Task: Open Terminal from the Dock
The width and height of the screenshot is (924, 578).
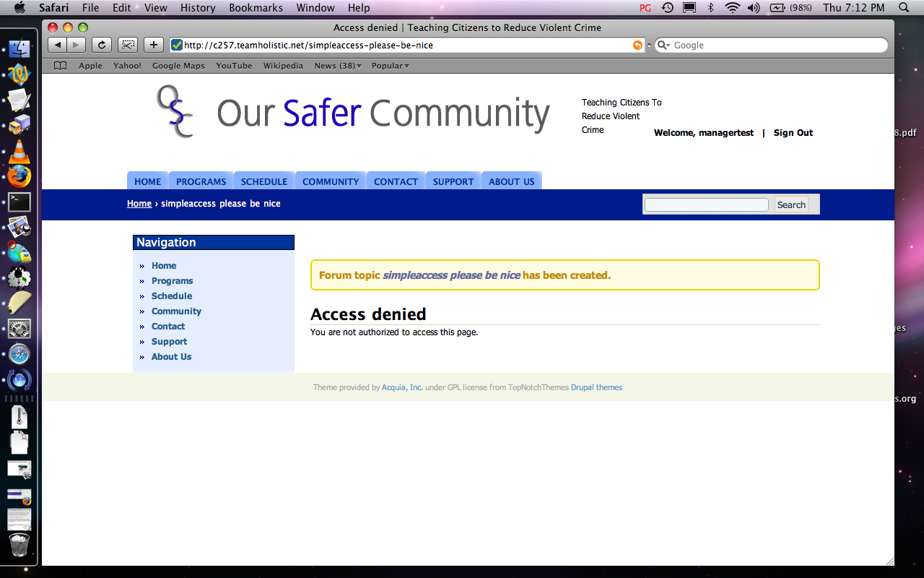Action: pos(19,203)
